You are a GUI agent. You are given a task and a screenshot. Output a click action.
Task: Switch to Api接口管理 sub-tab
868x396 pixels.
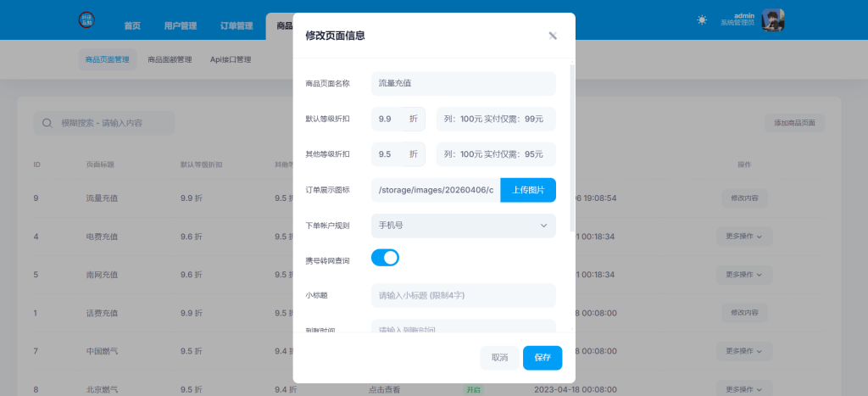231,60
